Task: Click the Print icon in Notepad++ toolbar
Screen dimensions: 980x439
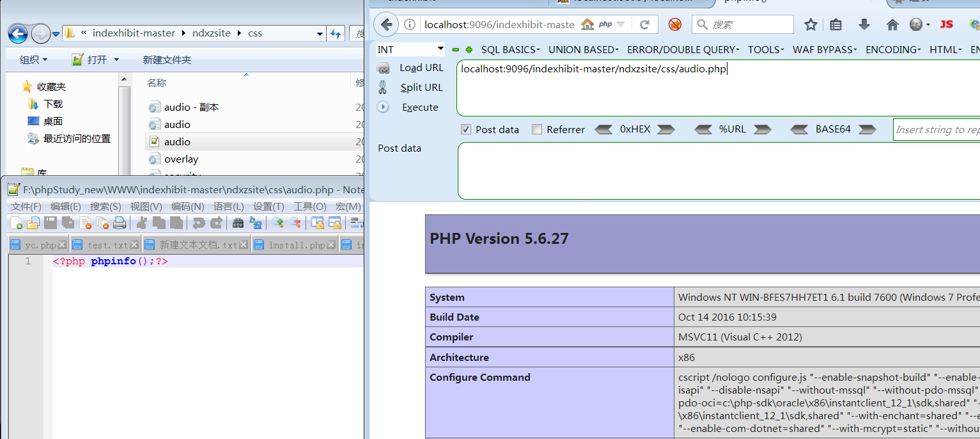Action: 120,223
